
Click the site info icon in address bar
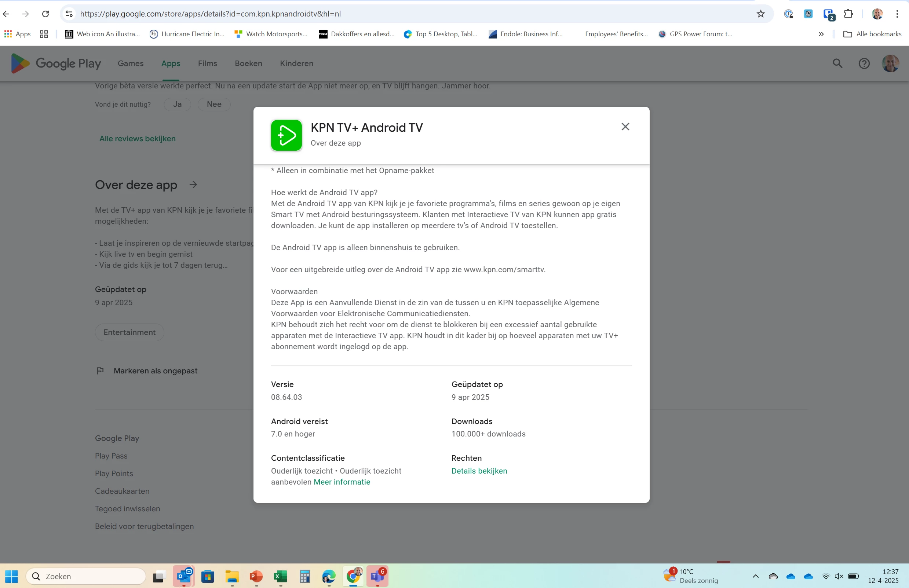(69, 14)
